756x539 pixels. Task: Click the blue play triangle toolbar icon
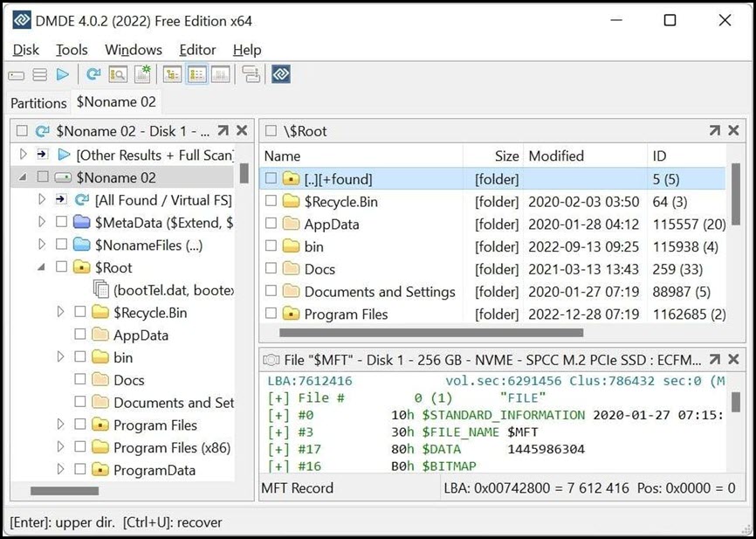tap(63, 75)
